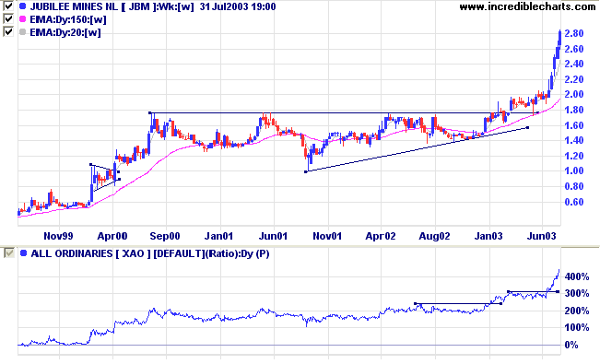600x364 pixels.
Task: Toggle the All Ordinaries ratio checkbox
Action: [x=9, y=252]
